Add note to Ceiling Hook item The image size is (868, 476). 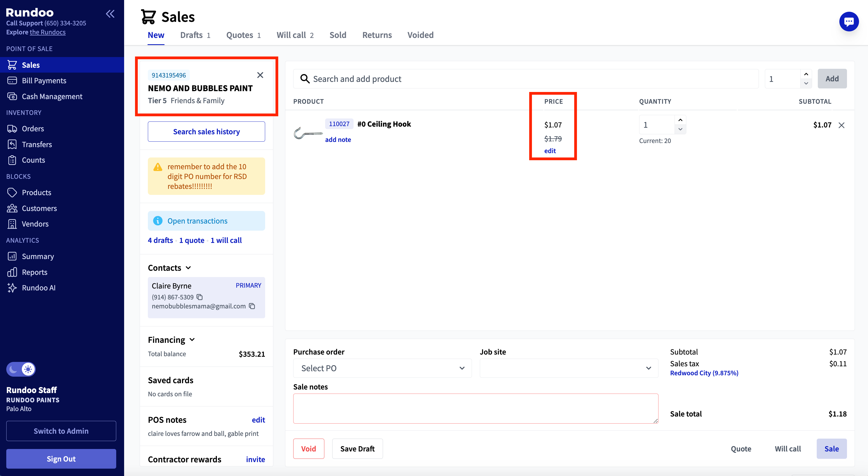338,139
